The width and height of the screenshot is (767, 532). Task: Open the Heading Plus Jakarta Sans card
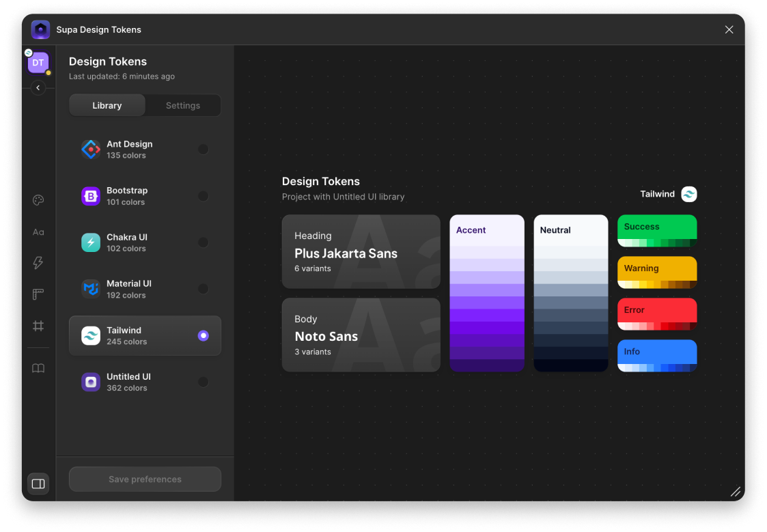pos(361,251)
